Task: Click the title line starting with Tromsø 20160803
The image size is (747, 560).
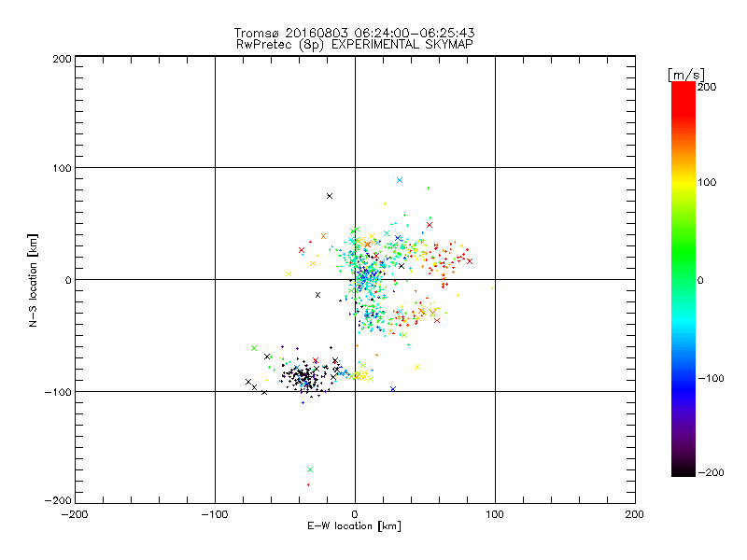Action: [354, 33]
